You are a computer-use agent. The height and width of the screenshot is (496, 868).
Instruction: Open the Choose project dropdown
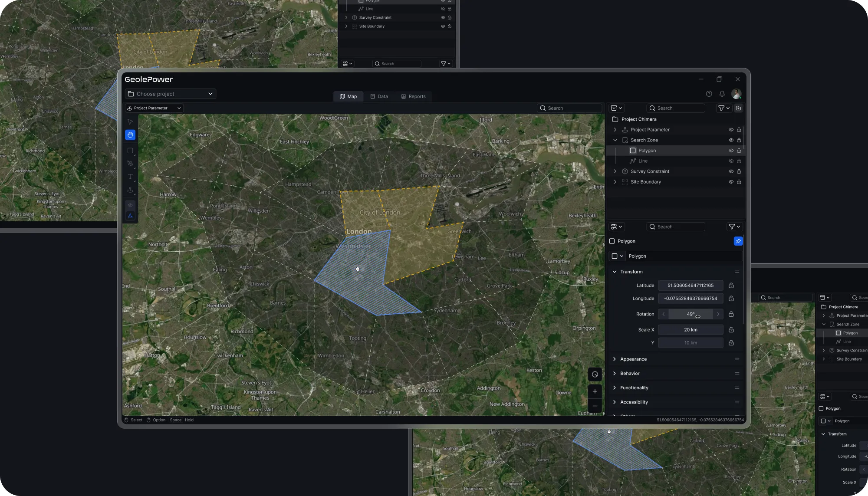click(171, 94)
